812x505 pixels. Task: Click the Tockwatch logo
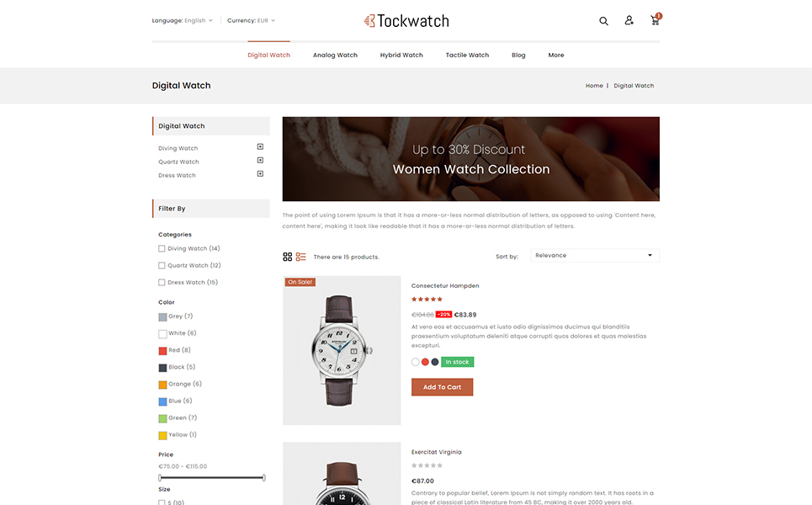tap(406, 21)
